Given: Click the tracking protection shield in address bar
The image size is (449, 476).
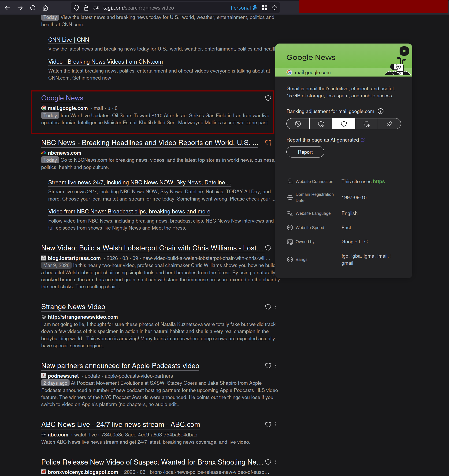Looking at the screenshot, I should point(76,8).
